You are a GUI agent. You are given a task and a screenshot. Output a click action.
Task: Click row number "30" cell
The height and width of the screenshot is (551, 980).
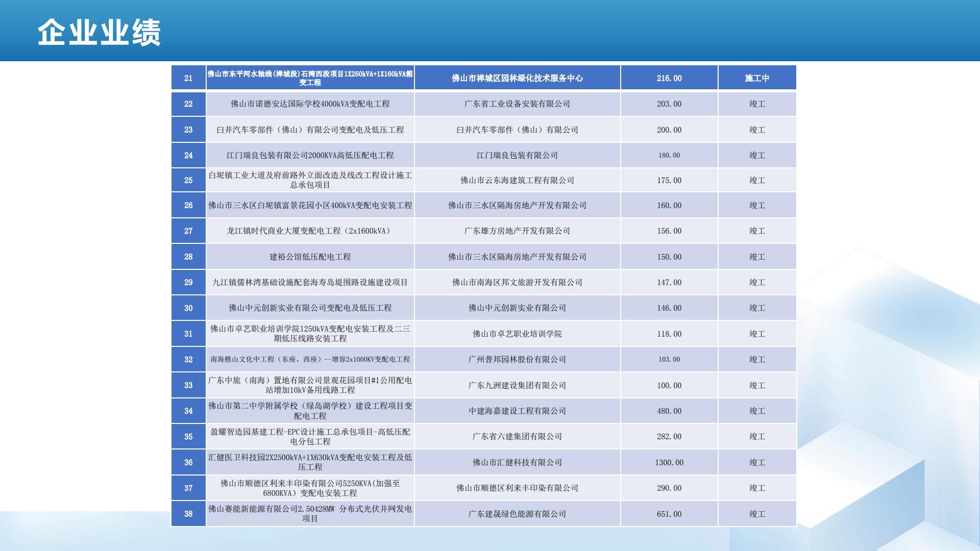pos(188,308)
